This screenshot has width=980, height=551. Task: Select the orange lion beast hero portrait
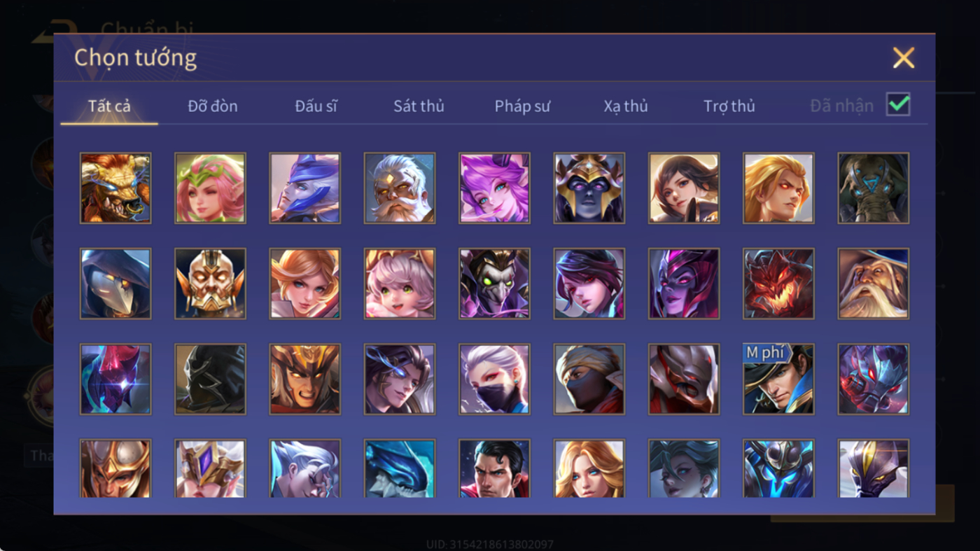[x=115, y=188]
